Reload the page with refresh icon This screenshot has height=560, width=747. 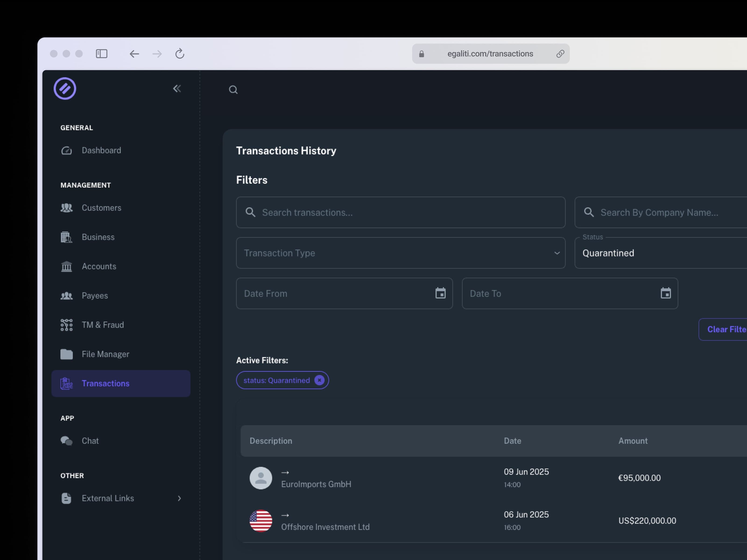click(180, 54)
